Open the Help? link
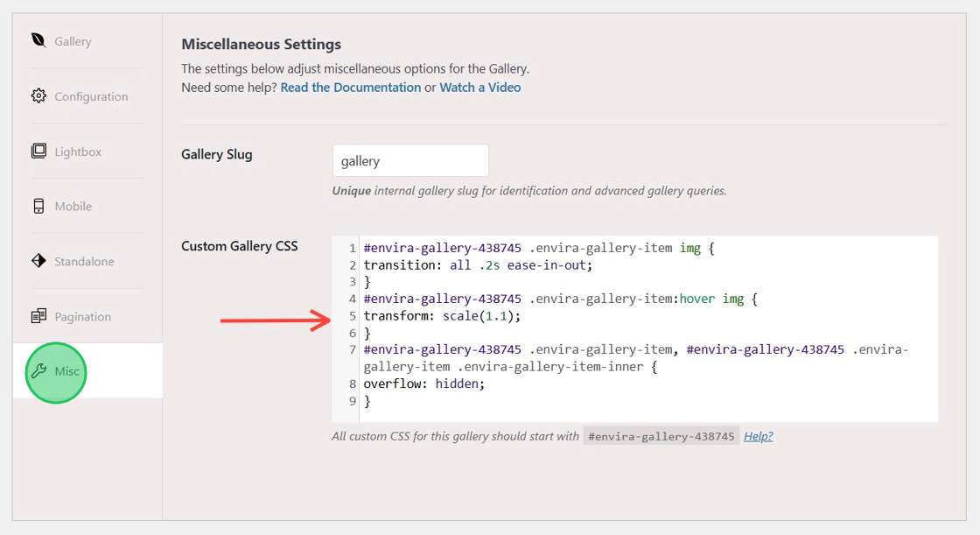This screenshot has width=980, height=535. (x=757, y=436)
